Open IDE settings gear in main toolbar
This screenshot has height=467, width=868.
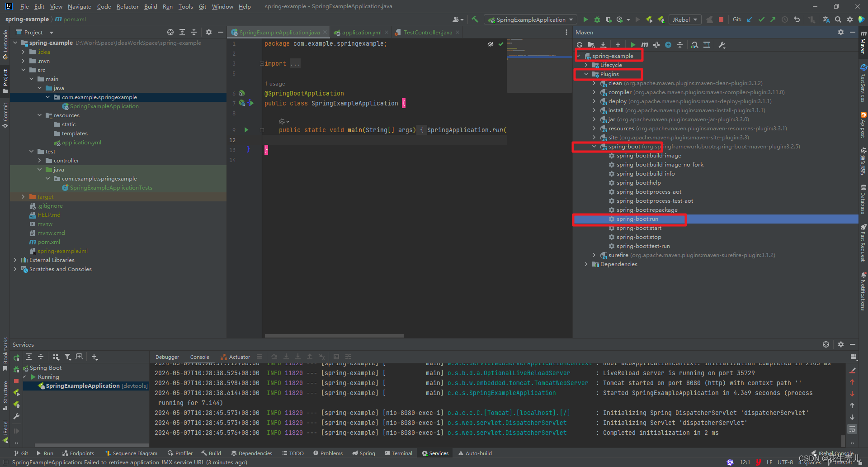pos(850,19)
